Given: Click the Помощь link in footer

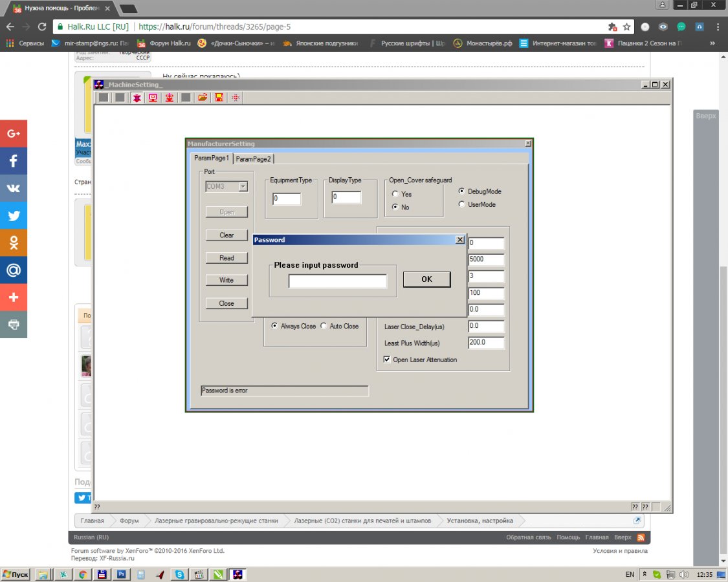Looking at the screenshot, I should click(x=568, y=537).
